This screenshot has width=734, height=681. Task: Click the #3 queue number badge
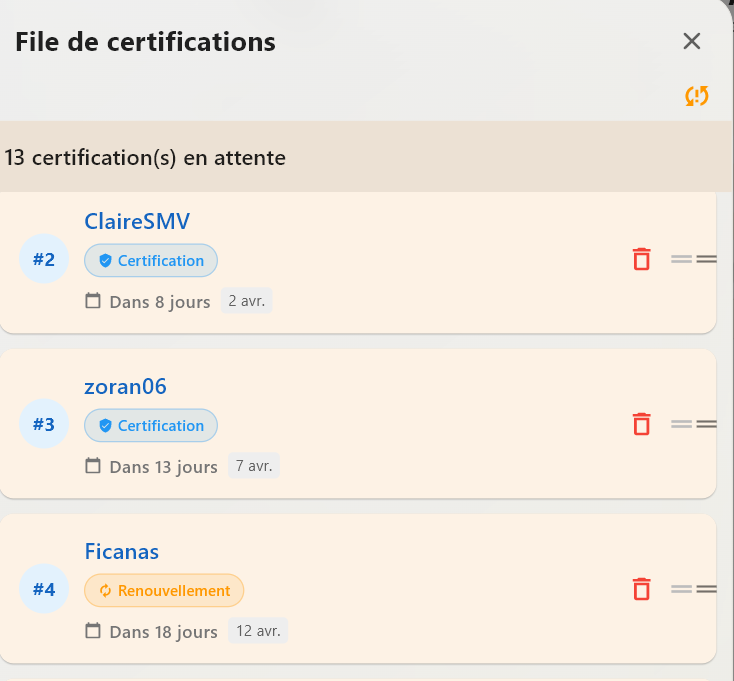pos(44,425)
